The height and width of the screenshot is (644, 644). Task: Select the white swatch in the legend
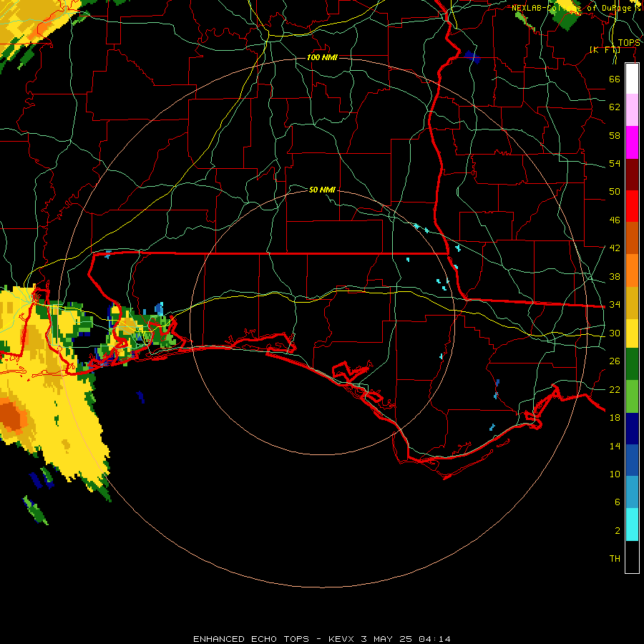point(632,79)
